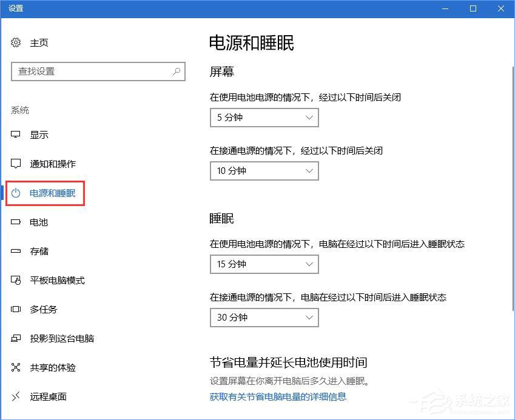Click the search magnifier in 查找设置

[176, 72]
